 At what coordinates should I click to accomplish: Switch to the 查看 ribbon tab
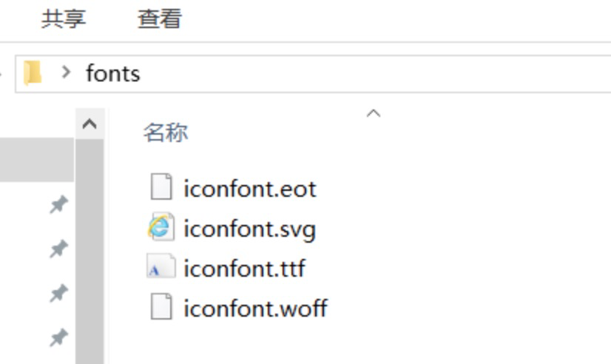click(159, 18)
